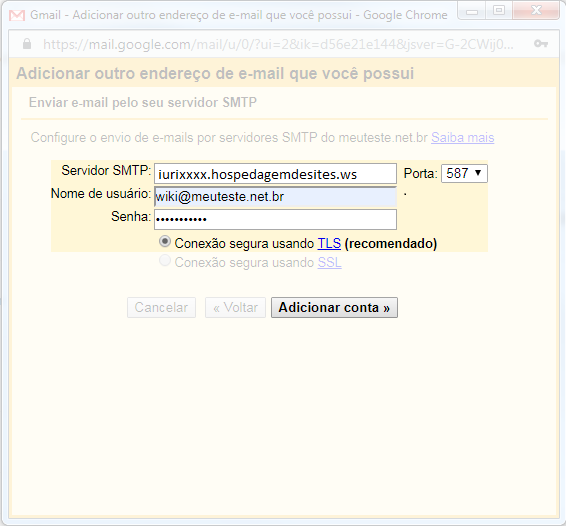
Task: Click the Adicionar conta » button
Action: coord(334,308)
